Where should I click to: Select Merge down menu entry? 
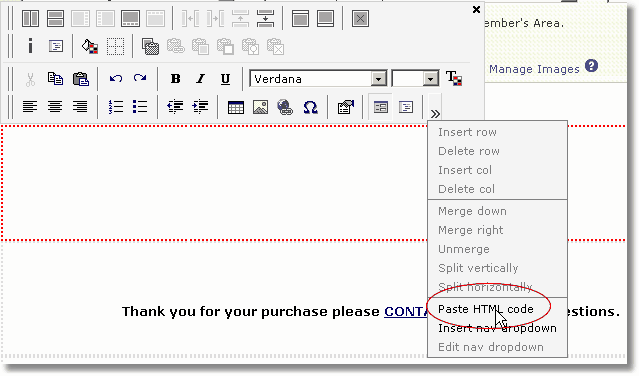coord(472,211)
